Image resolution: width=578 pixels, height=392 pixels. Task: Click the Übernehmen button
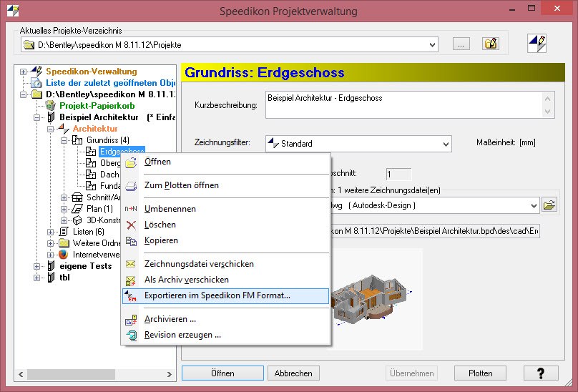412,373
